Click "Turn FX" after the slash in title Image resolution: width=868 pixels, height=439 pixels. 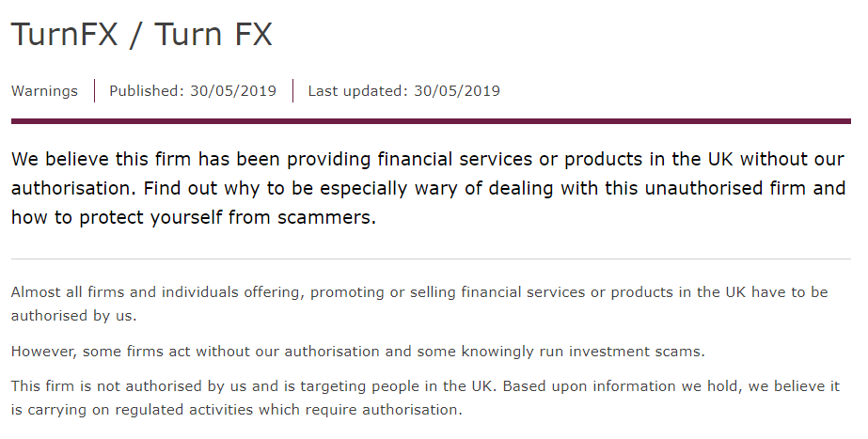coord(213,34)
